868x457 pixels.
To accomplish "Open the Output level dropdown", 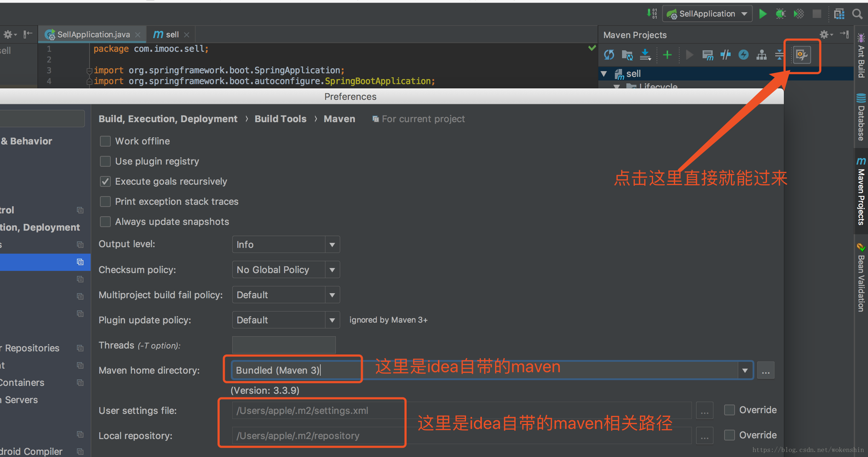I will pos(286,244).
